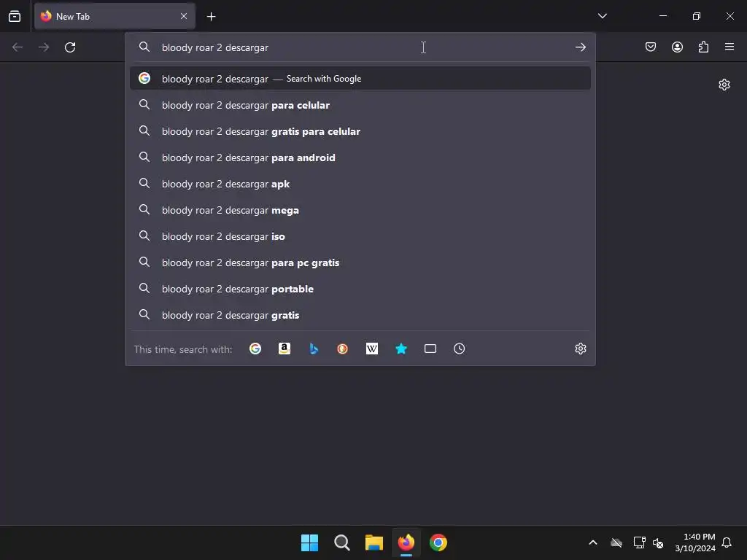This screenshot has height=560, width=747.
Task: Search in Bookmarks via star icon
Action: 401,349
